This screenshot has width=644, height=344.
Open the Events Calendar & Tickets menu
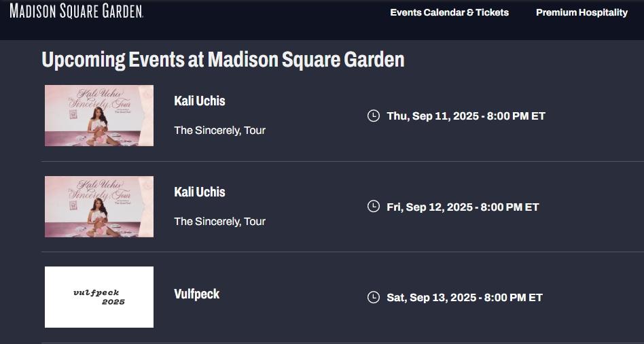(449, 12)
